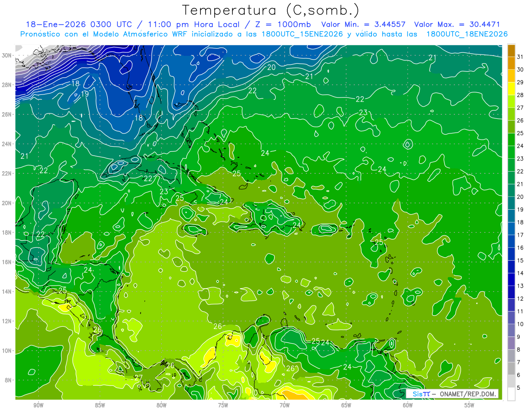The image size is (532, 411).
Task: Click the dark blue legend swatch between 12 and 13
Action: tap(511, 292)
